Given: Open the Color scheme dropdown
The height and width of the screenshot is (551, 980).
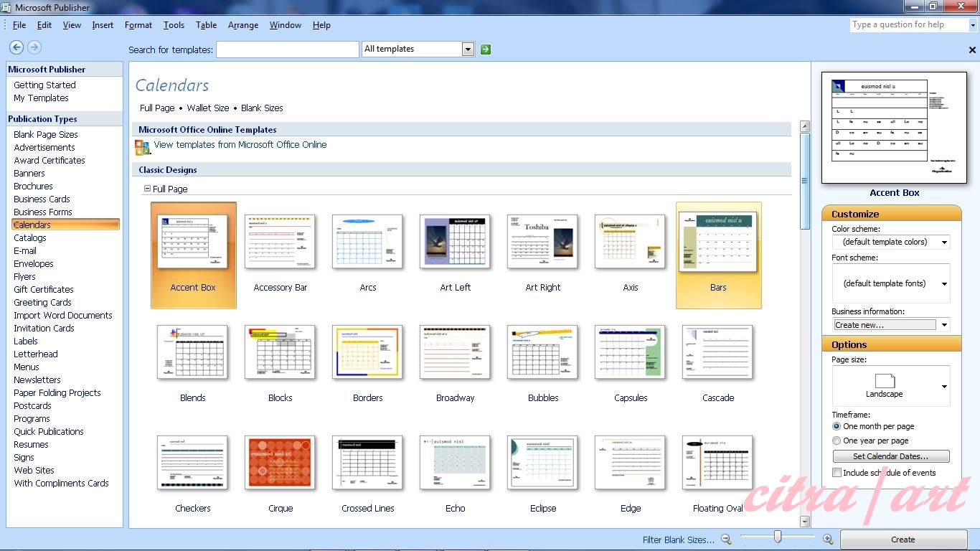Looking at the screenshot, I should pyautogui.click(x=944, y=242).
